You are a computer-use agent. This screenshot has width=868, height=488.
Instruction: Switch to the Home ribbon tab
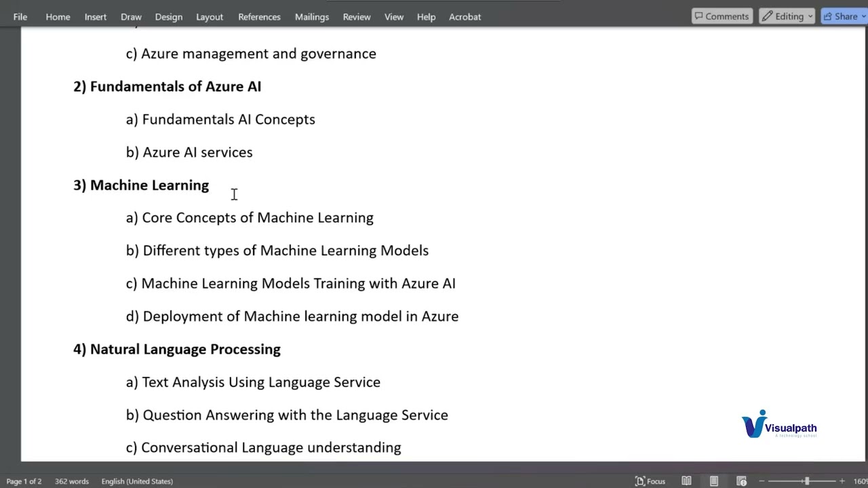[x=58, y=17]
